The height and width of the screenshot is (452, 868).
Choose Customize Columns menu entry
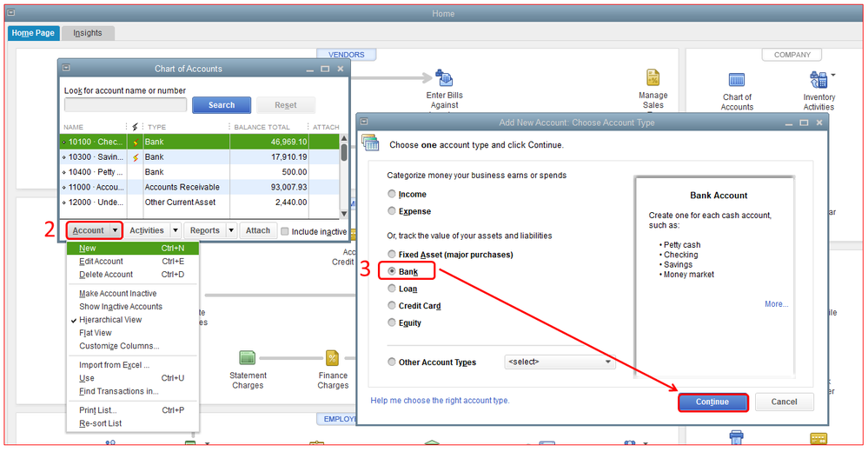(x=132, y=346)
